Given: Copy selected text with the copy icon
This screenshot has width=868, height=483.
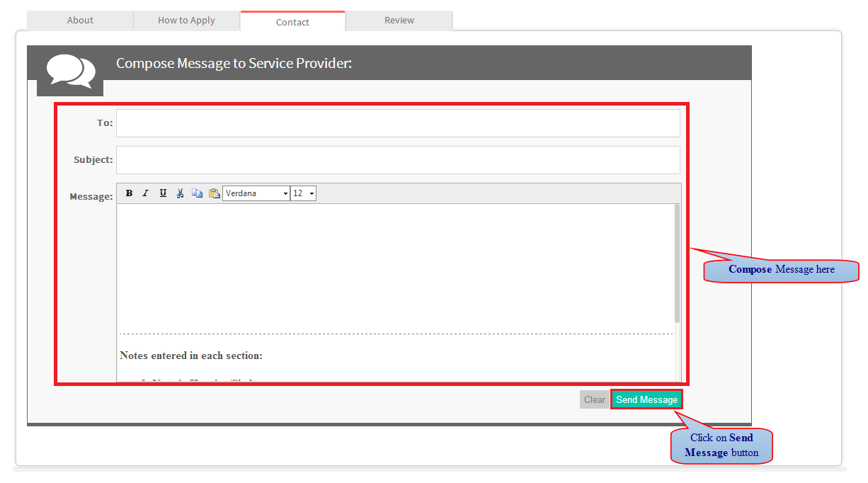Looking at the screenshot, I should (x=198, y=193).
